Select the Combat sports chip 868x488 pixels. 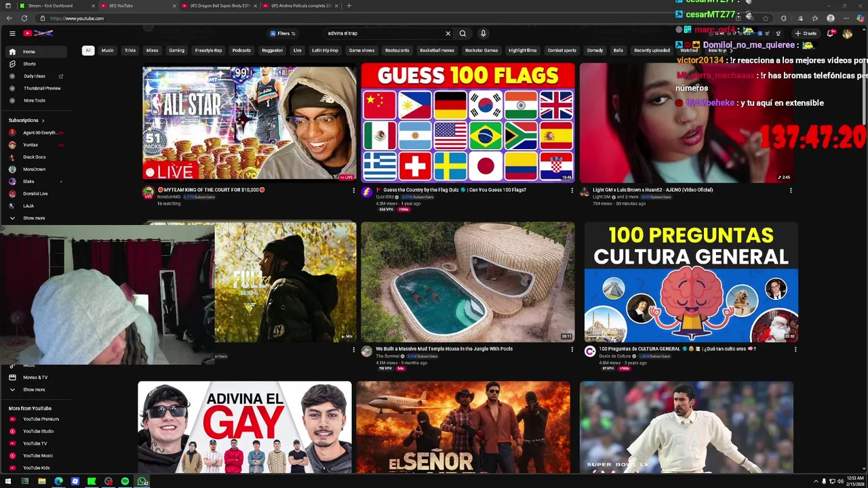point(562,50)
